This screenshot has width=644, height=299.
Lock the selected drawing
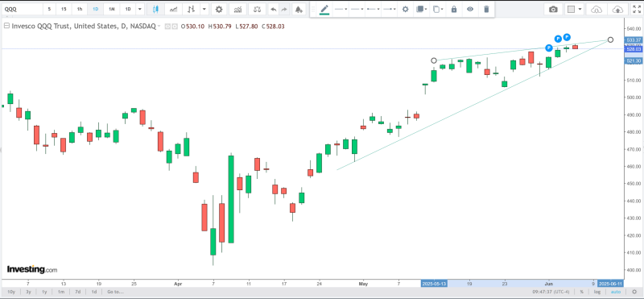click(x=454, y=9)
